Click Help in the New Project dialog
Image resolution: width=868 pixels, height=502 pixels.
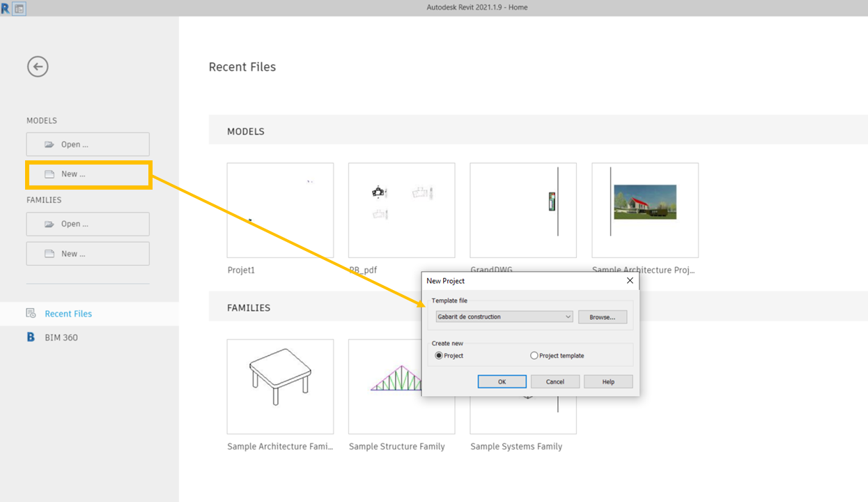(608, 381)
